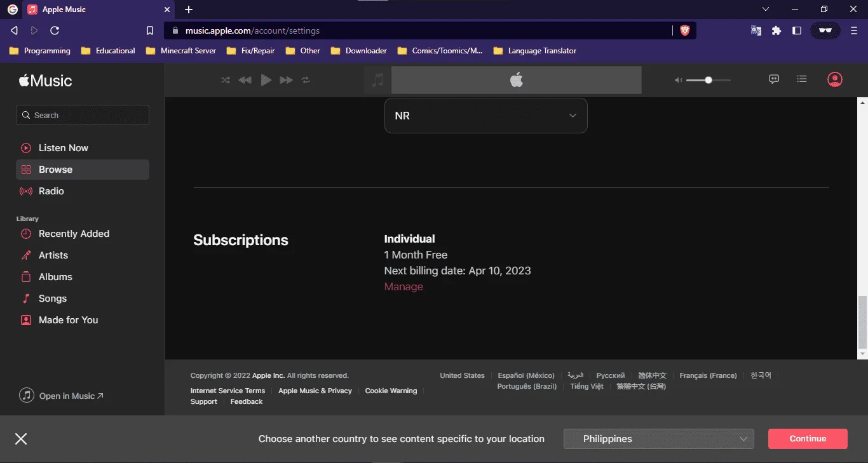The width and height of the screenshot is (868, 463).
Task: Open the Up Next queue icon
Action: [802, 79]
